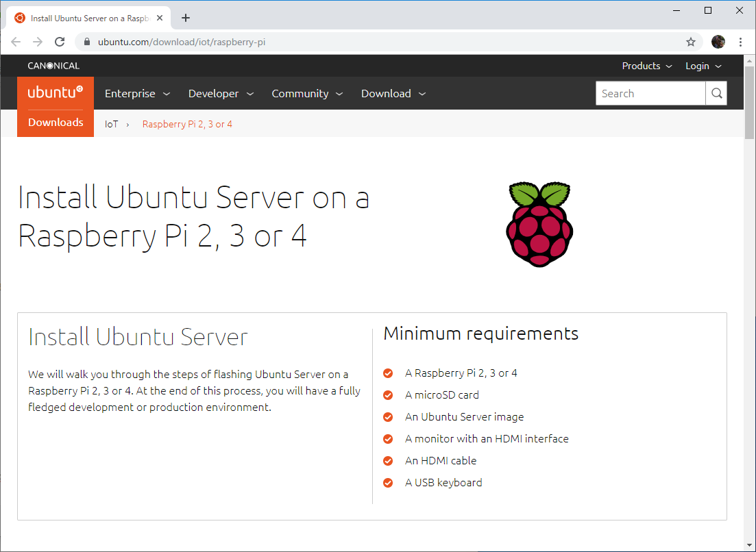Open the Enterprise menu
The image size is (756, 552).
point(137,93)
